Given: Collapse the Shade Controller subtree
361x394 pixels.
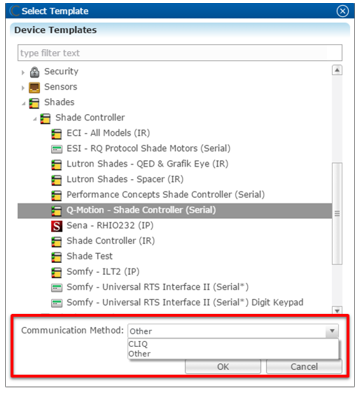Looking at the screenshot, I should tap(35, 119).
